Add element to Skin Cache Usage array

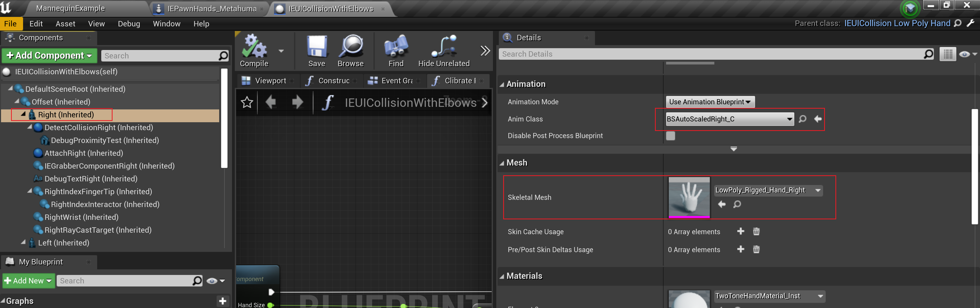[x=740, y=231]
